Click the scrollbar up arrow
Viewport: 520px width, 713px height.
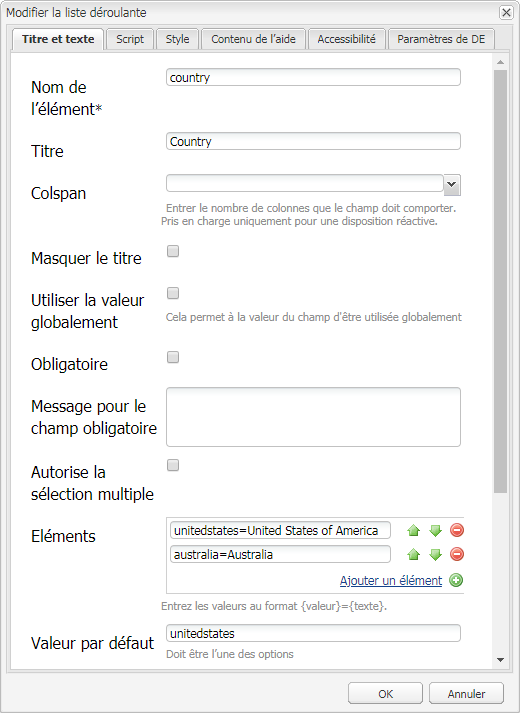500,62
